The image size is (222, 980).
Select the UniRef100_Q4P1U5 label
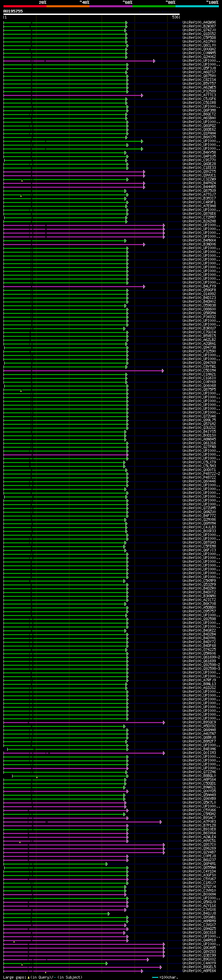click(x=199, y=156)
